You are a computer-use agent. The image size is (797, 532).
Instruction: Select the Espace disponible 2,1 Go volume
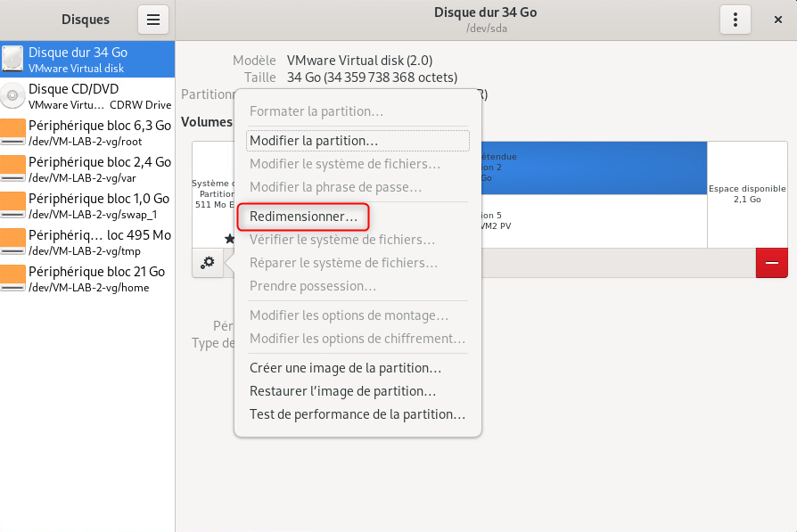(747, 194)
